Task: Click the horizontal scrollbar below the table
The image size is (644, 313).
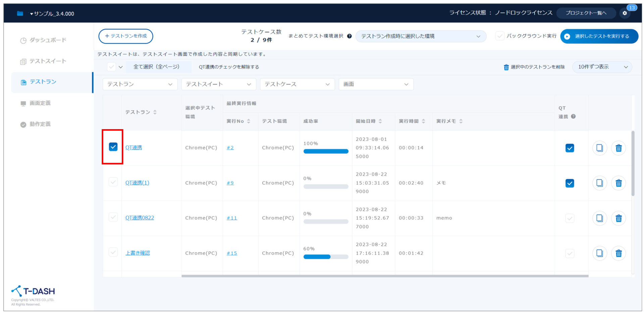Action: (x=385, y=276)
